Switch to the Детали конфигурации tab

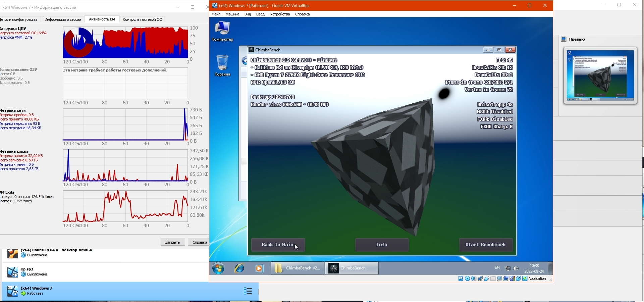click(x=18, y=19)
